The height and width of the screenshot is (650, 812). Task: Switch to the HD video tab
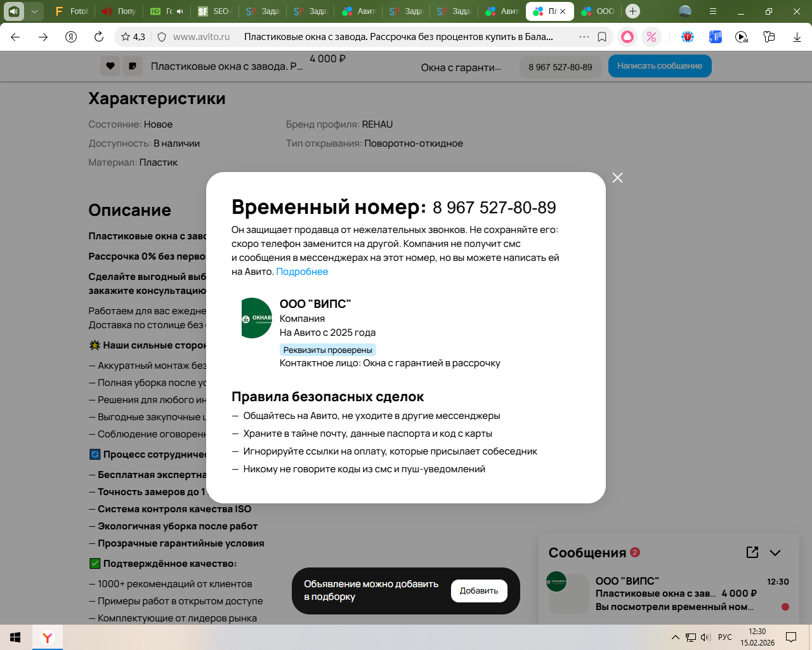pos(167,11)
